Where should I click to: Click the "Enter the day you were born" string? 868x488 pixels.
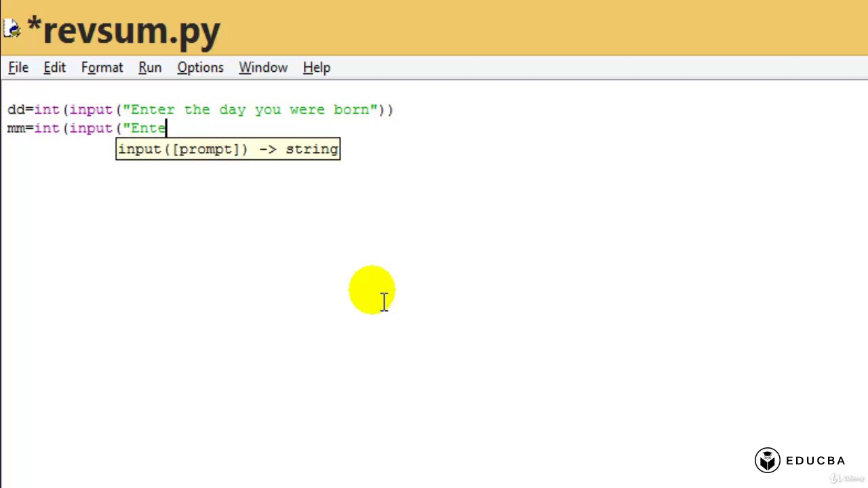[x=250, y=110]
